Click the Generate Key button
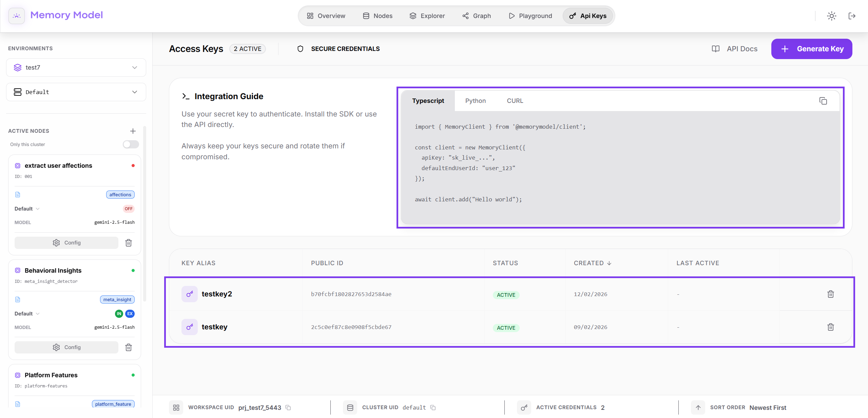 [811, 49]
